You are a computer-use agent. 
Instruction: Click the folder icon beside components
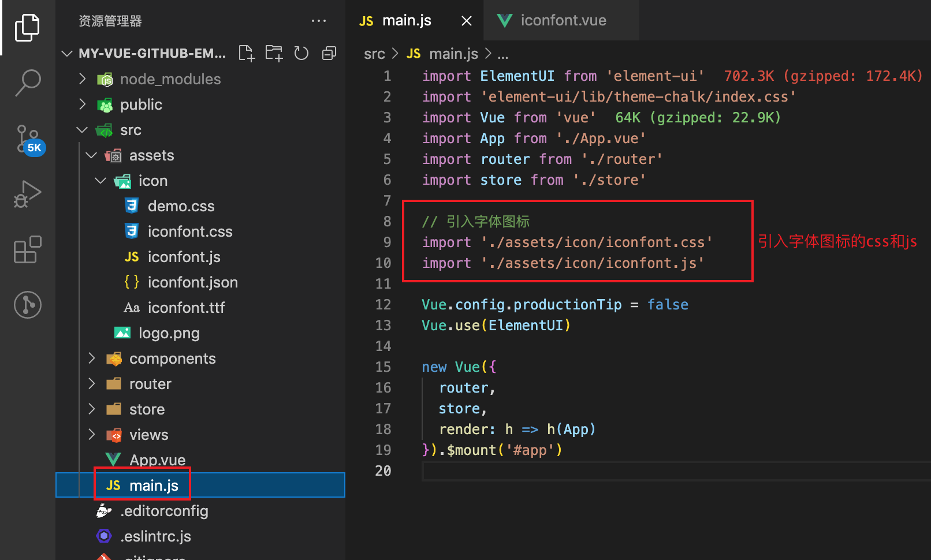tap(114, 359)
